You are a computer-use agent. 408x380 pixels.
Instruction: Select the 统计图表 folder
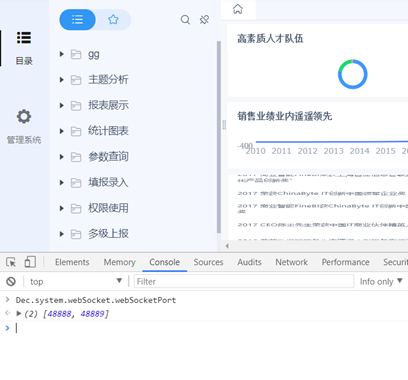[x=108, y=131]
